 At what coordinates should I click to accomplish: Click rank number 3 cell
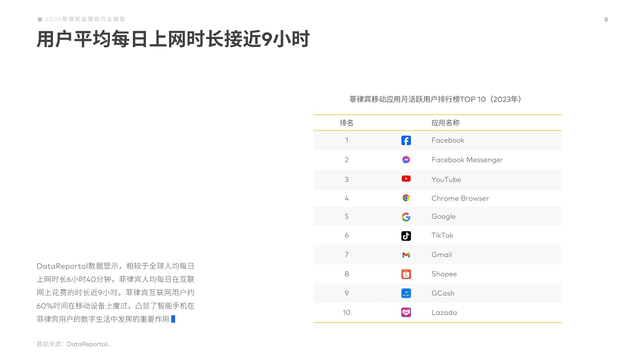[347, 180]
